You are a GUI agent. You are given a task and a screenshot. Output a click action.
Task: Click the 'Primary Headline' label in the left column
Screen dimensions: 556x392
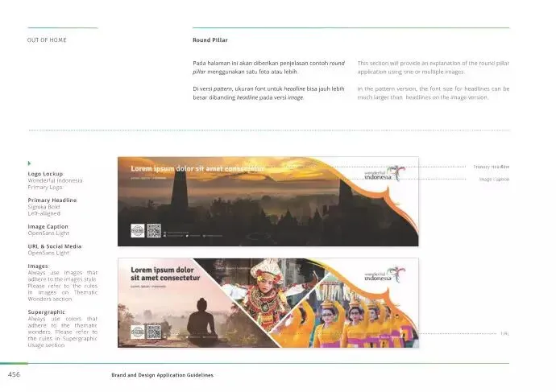pyautogui.click(x=52, y=200)
